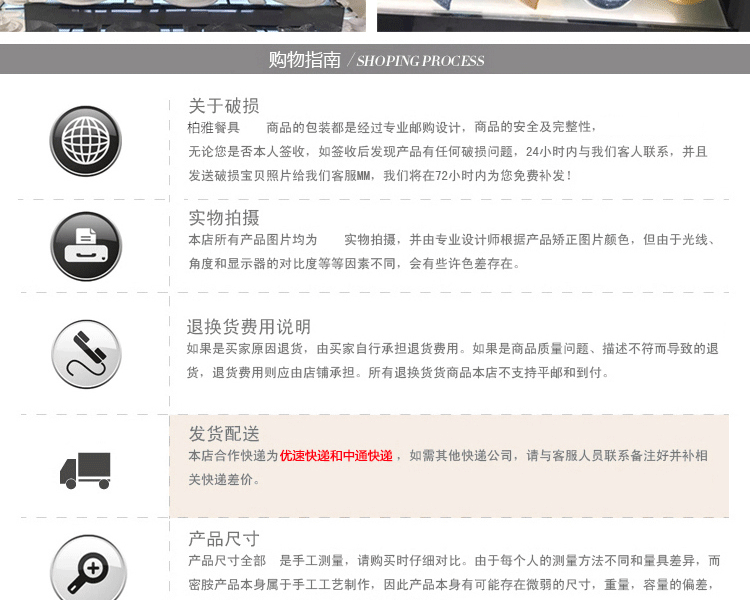750x600 pixels.
Task: Click the return fee description paragraph
Action: pyautogui.click(x=452, y=360)
